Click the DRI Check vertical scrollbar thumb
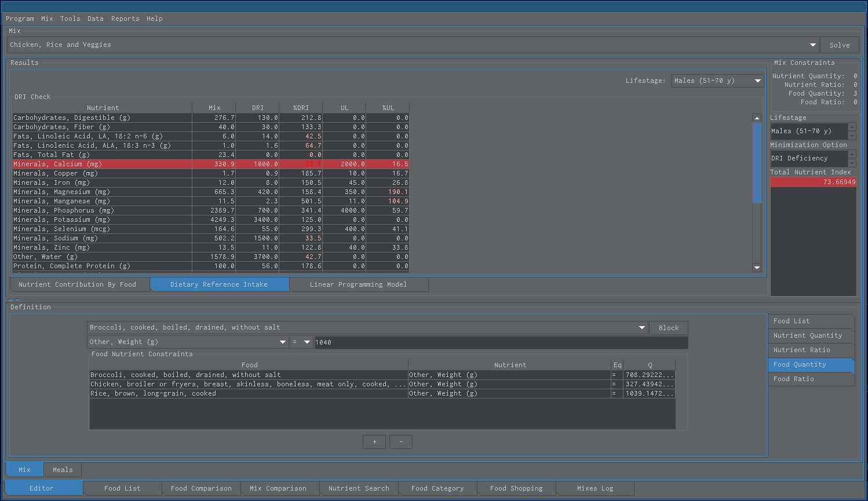868x501 pixels. tap(757, 163)
